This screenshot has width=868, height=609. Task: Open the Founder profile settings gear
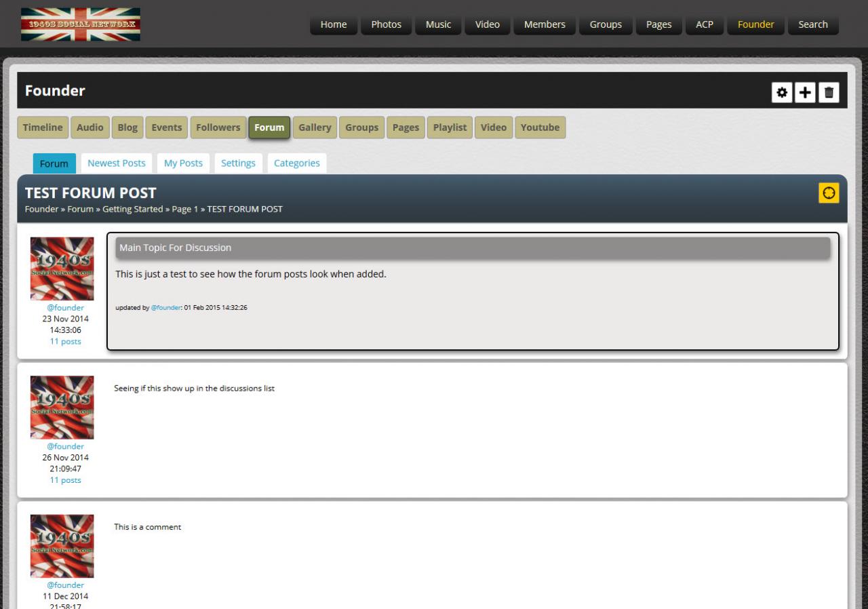pos(782,93)
